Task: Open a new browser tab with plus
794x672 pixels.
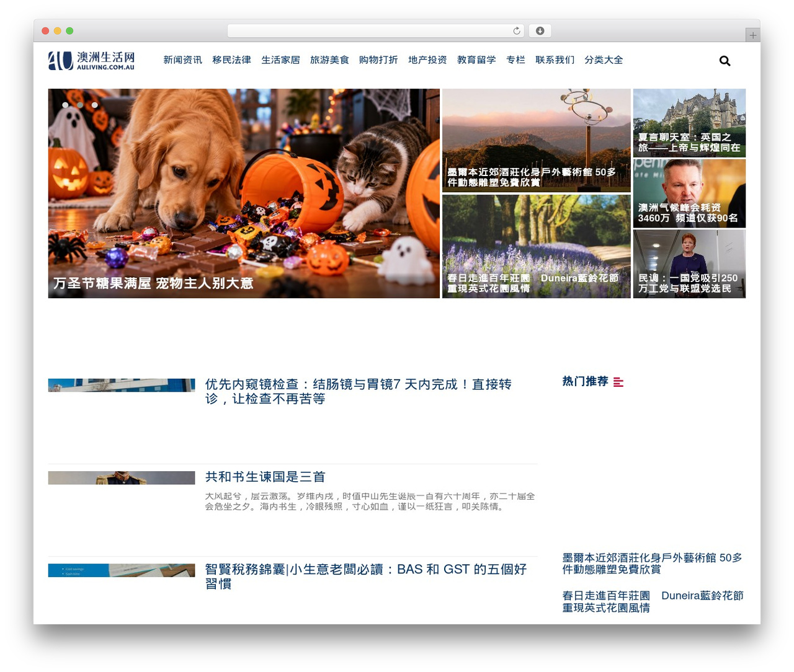Action: click(752, 35)
